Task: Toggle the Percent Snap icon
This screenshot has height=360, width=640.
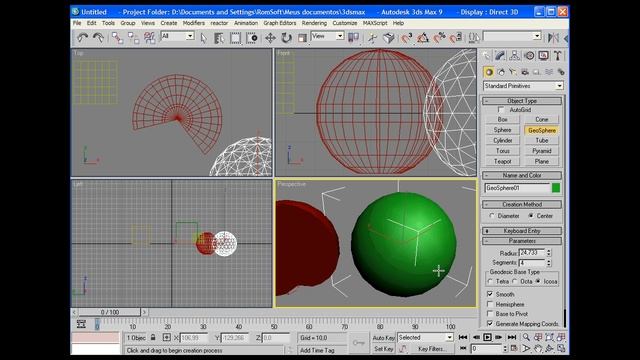Action: pos(439,38)
